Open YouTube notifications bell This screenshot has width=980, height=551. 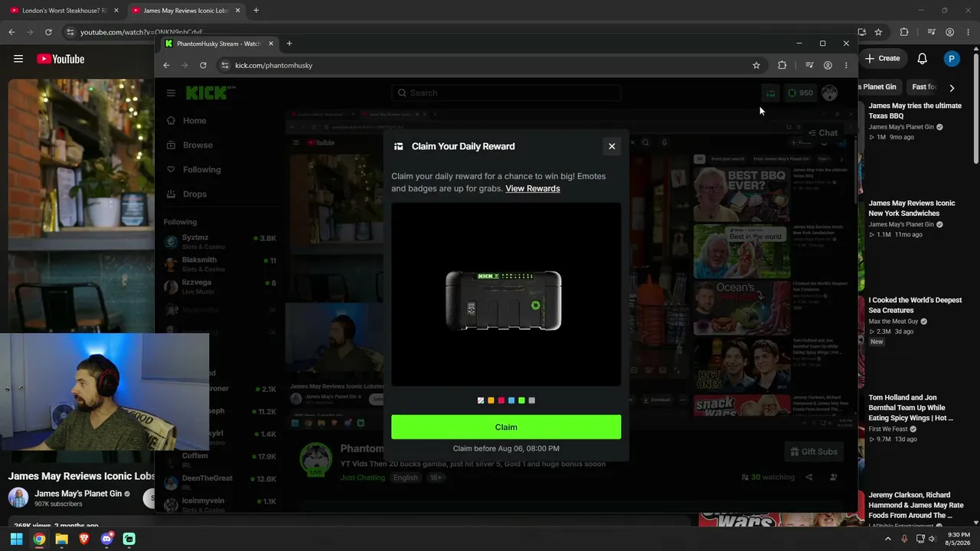point(923,58)
